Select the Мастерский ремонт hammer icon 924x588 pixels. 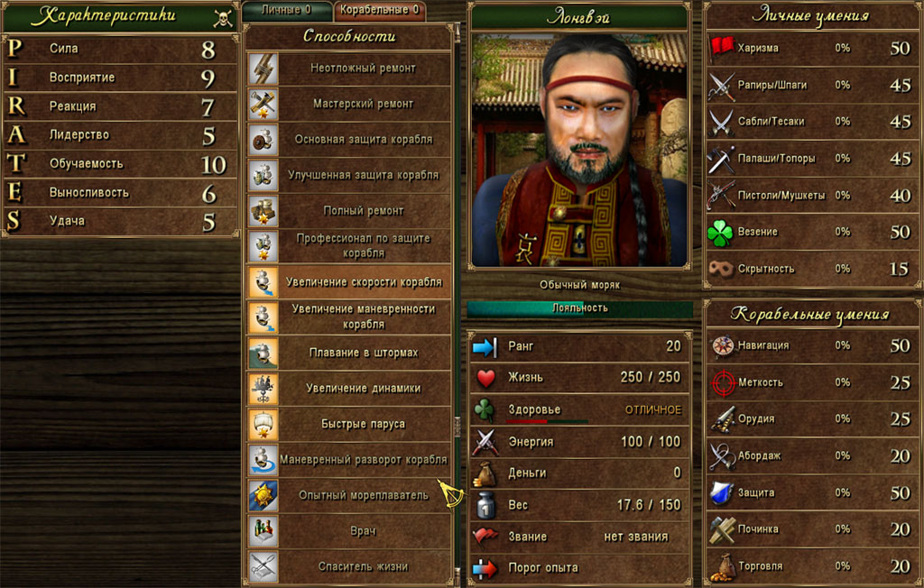click(x=263, y=104)
